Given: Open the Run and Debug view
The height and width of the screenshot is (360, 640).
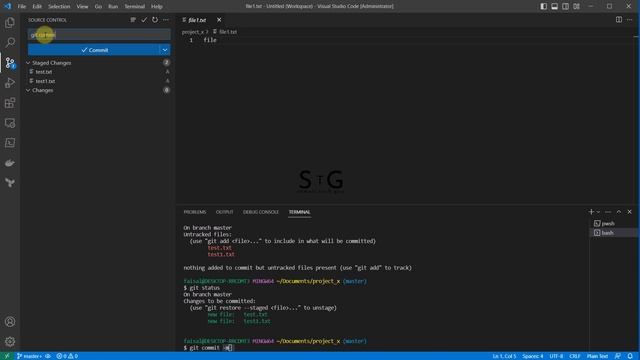Looking at the screenshot, I should 10,83.
